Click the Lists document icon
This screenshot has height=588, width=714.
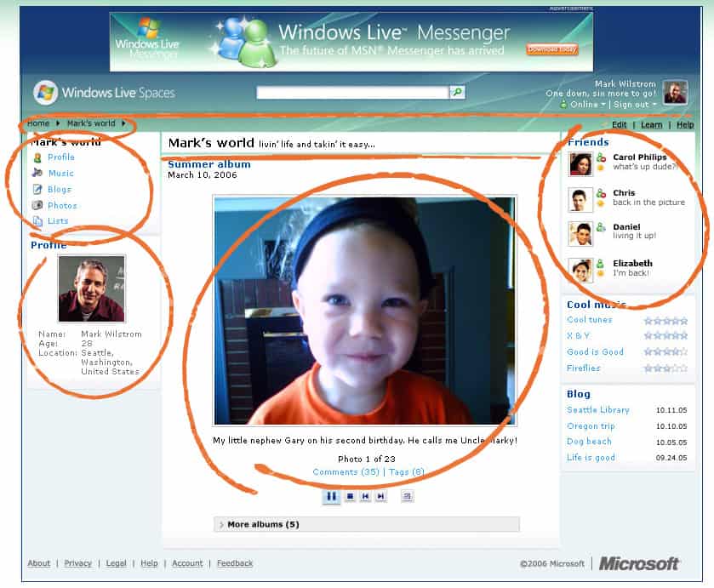(x=37, y=221)
